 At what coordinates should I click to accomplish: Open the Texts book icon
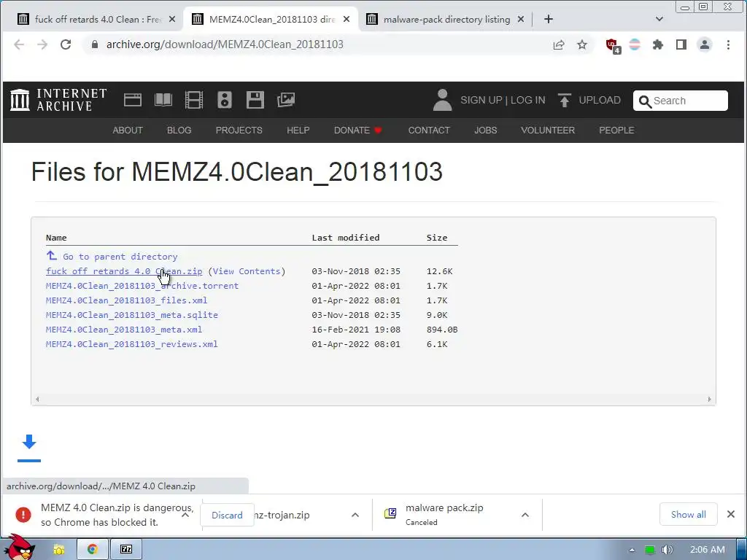point(163,100)
